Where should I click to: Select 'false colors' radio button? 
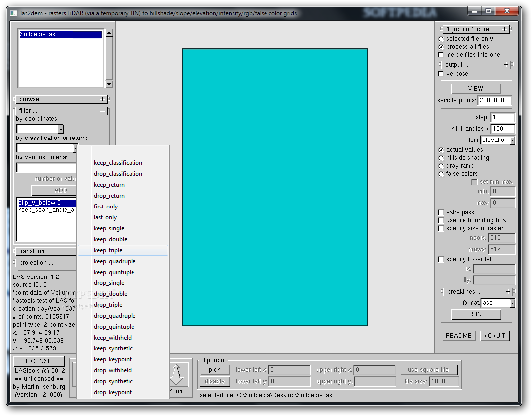point(441,174)
